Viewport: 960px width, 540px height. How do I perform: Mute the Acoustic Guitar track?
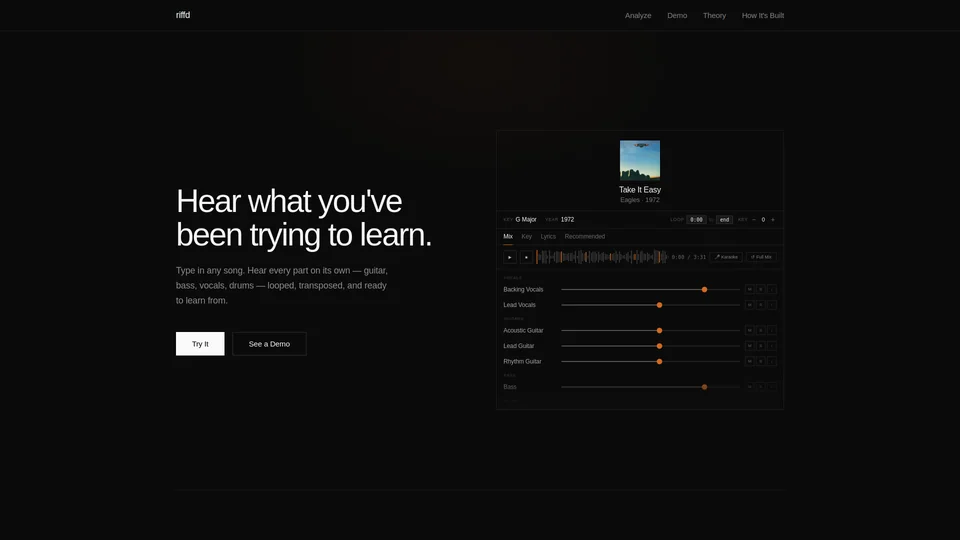point(749,331)
